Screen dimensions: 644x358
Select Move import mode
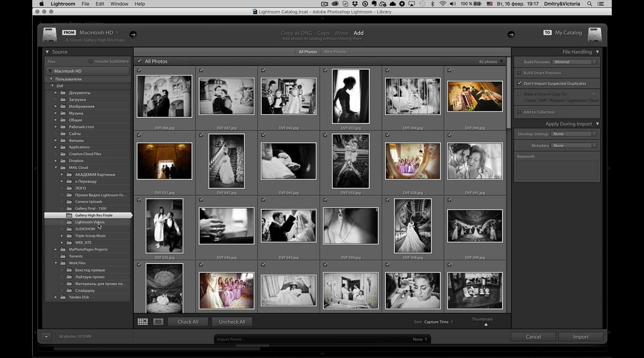342,33
